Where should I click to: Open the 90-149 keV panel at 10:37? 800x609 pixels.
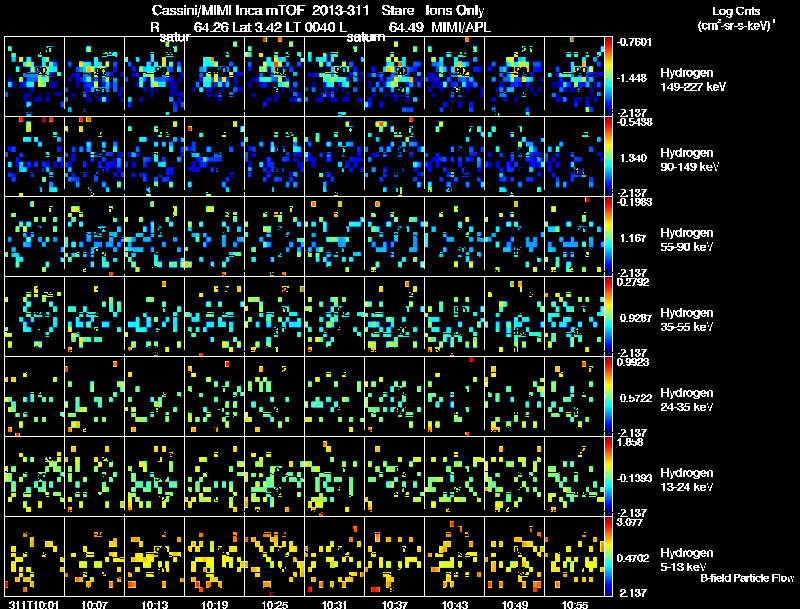[x=394, y=156]
